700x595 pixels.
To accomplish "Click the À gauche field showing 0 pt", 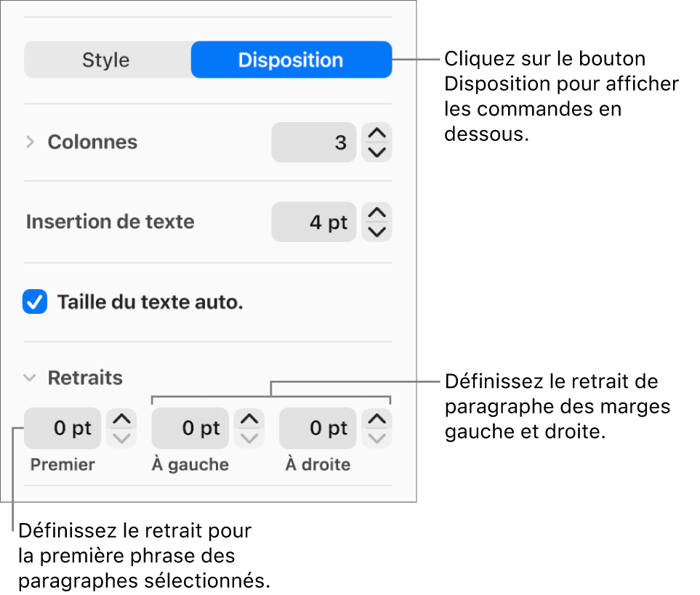I will pos(190,428).
